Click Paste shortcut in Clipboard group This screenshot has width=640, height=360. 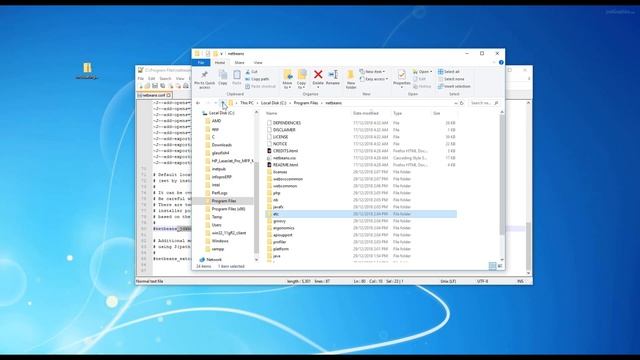click(x=260, y=86)
